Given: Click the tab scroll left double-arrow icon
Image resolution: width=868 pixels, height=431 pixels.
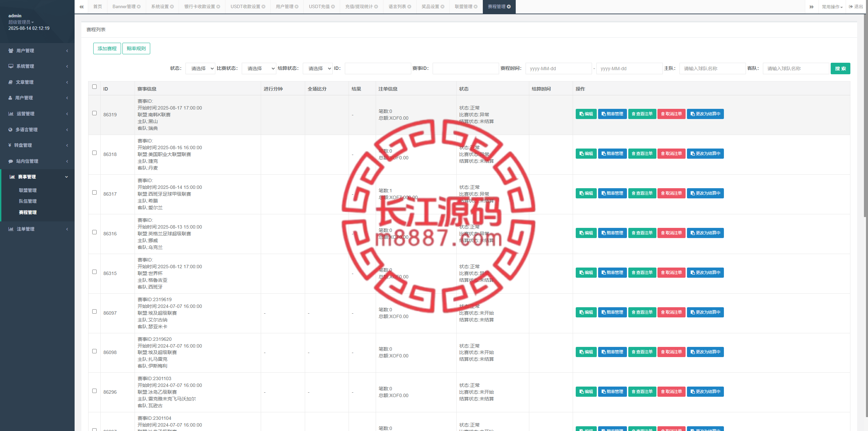Looking at the screenshot, I should (81, 7).
